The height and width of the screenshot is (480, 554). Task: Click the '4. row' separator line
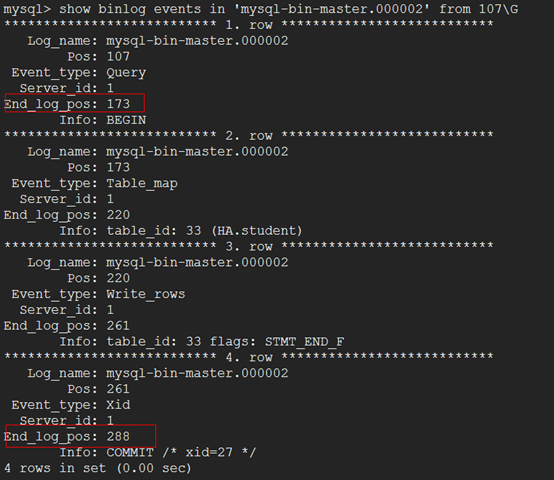pyautogui.click(x=248, y=357)
